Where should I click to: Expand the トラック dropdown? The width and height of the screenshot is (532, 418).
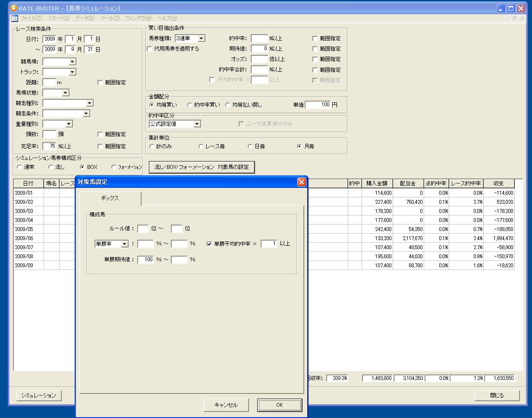[72, 72]
